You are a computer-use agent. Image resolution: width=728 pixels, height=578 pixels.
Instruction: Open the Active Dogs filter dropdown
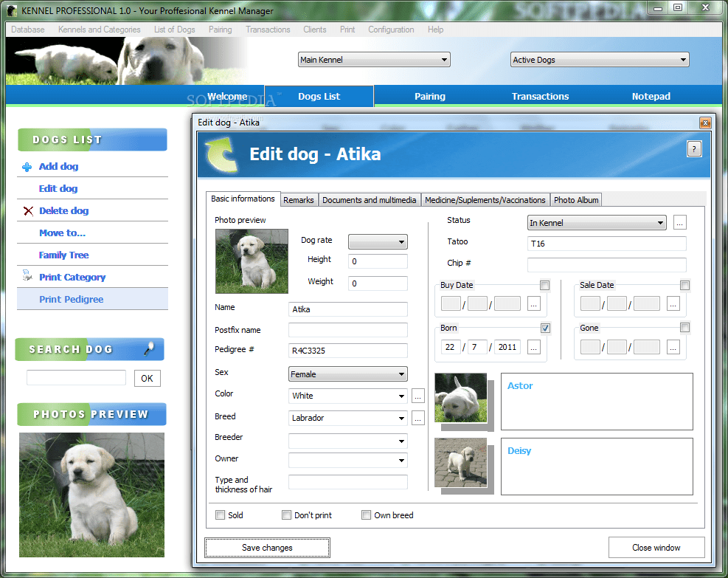click(599, 59)
